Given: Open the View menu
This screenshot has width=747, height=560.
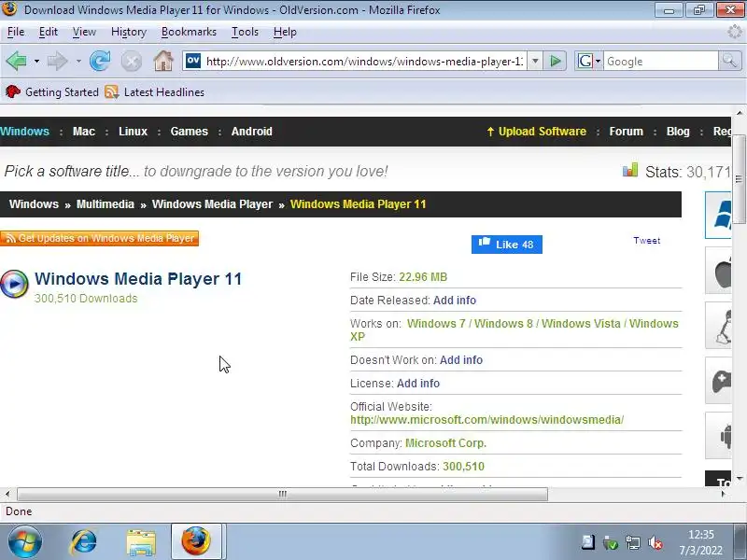Looking at the screenshot, I should pos(84,32).
